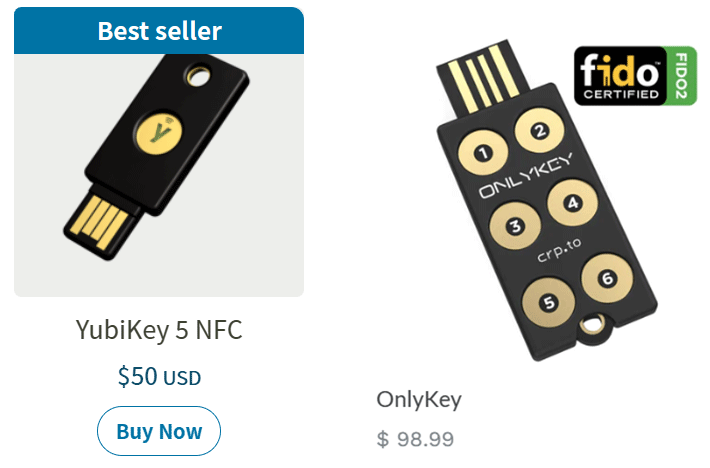
Task: Open the YubiKey 5 NFC product title
Action: point(159,330)
